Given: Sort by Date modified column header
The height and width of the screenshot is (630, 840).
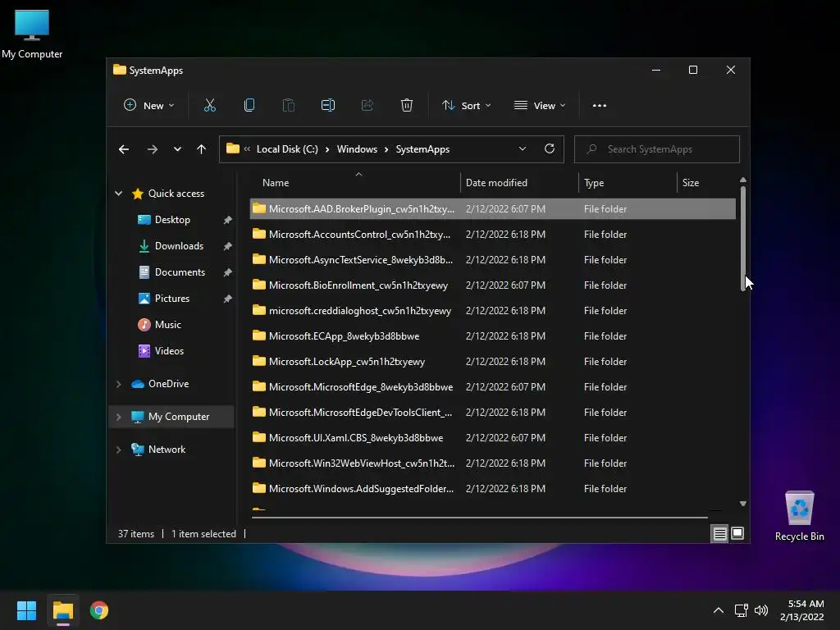Looking at the screenshot, I should click(518, 183).
